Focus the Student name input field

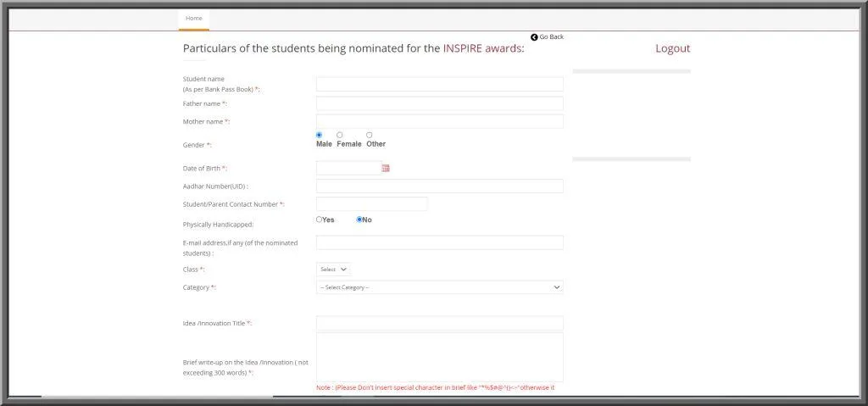[x=440, y=84]
